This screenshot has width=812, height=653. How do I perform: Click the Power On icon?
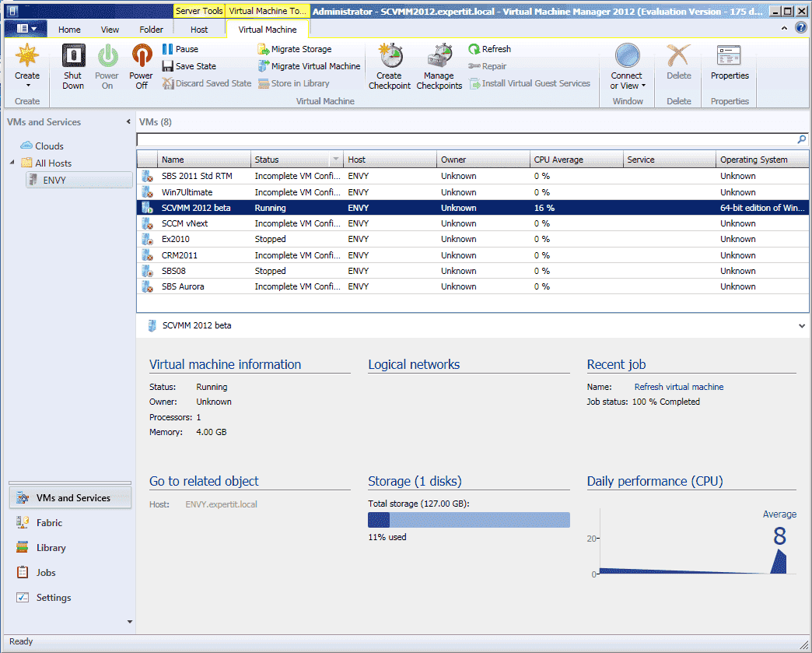(107, 55)
